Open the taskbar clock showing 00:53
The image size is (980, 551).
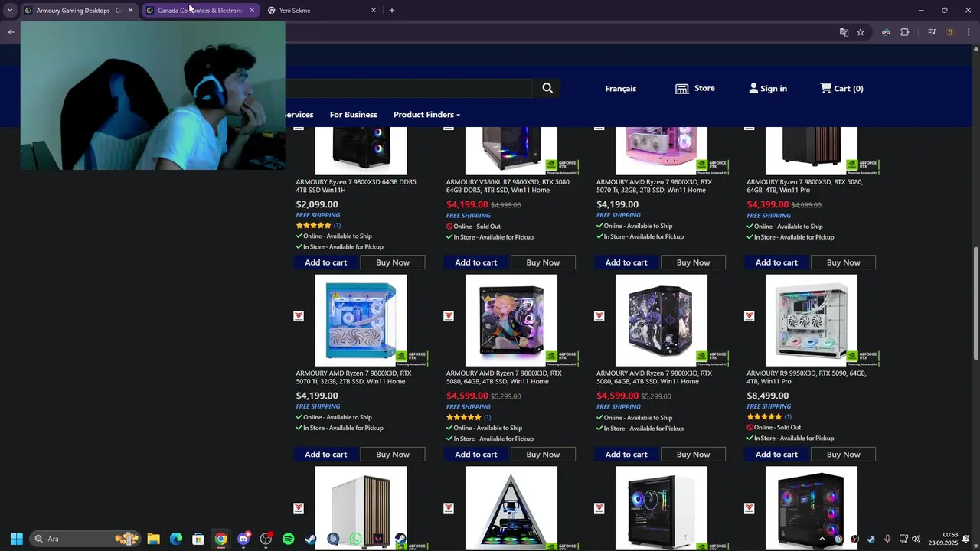click(943, 539)
